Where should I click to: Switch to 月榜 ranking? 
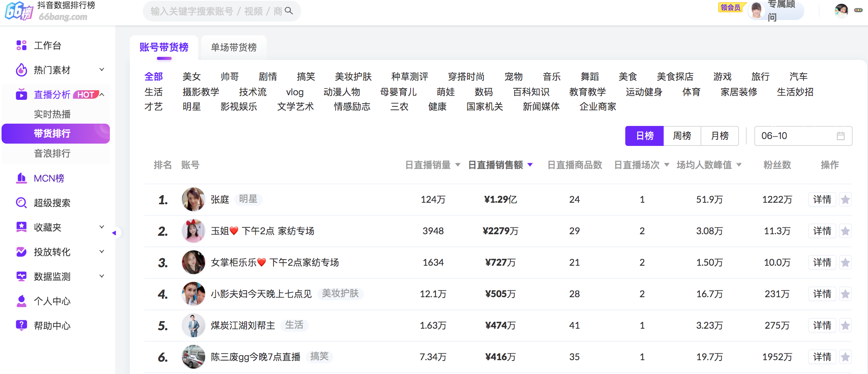point(720,136)
